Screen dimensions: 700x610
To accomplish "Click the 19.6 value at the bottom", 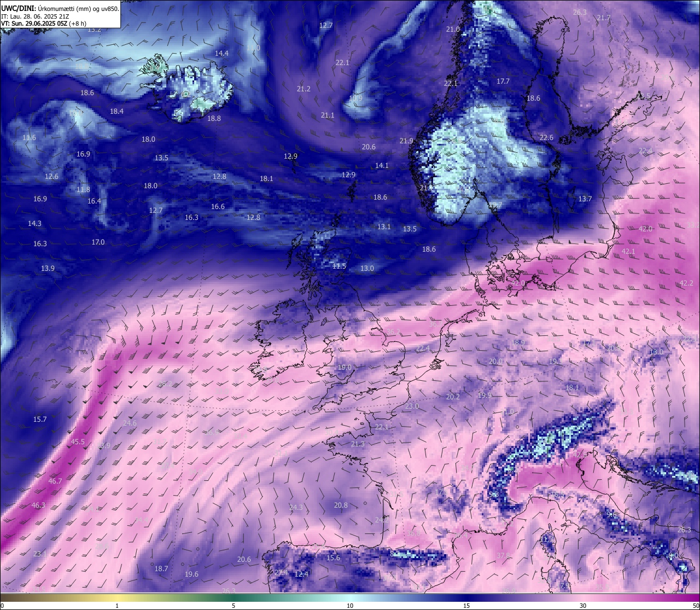I will [x=191, y=574].
